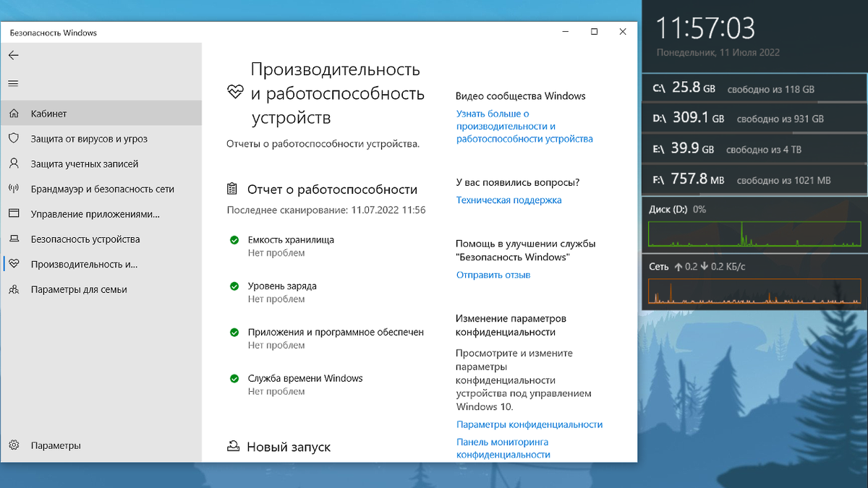Click the person icon for account protection
Image resolution: width=868 pixels, height=488 pixels.
pyautogui.click(x=13, y=163)
